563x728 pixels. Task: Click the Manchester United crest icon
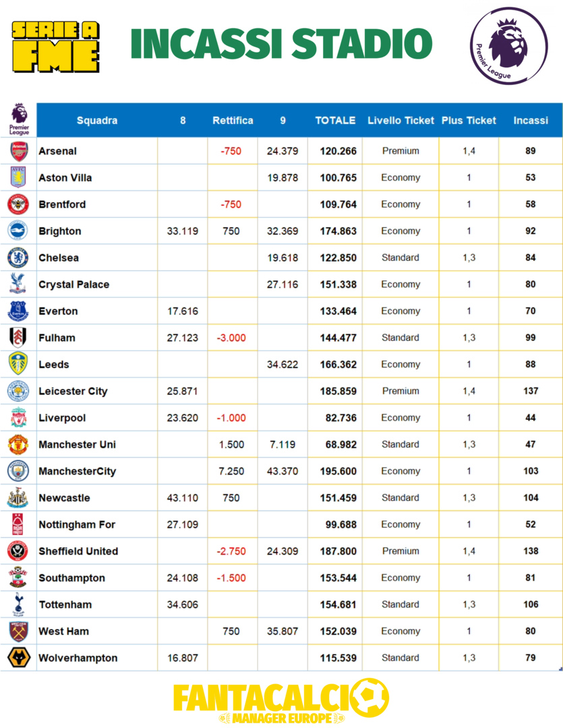coord(18,444)
